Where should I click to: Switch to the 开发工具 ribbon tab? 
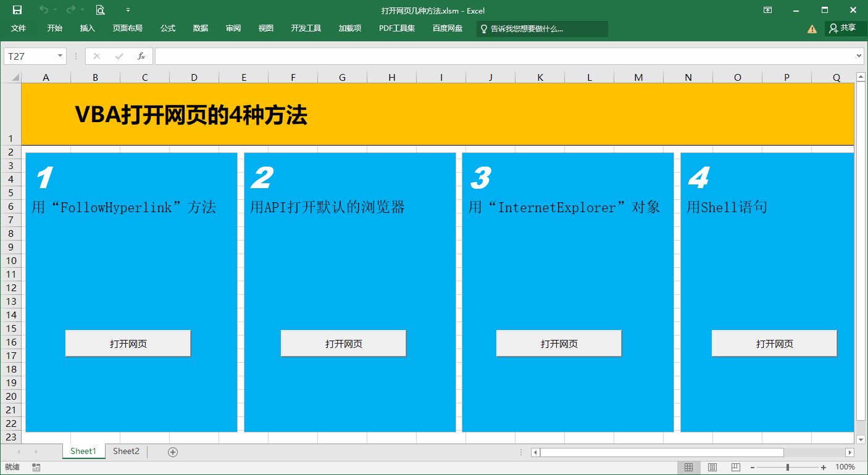(x=305, y=28)
